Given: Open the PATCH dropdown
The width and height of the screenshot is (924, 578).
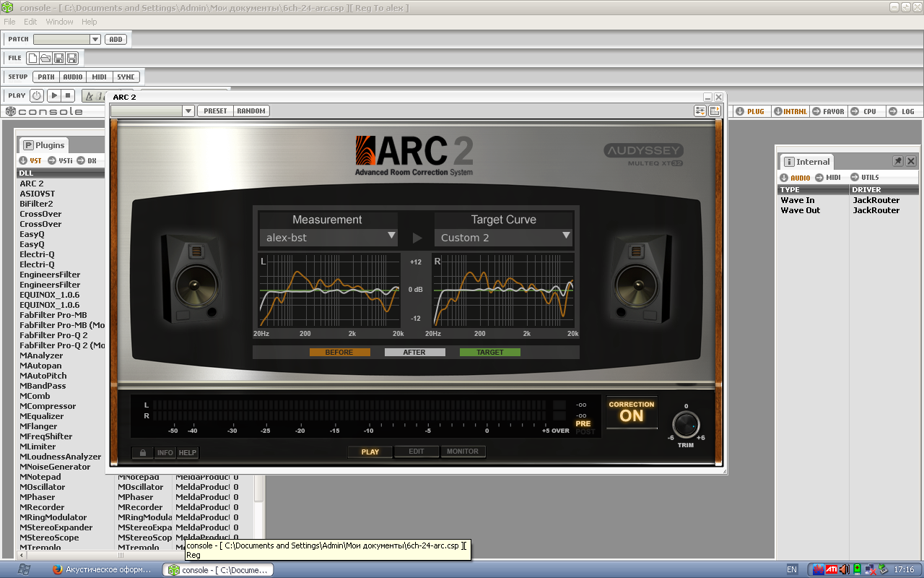Looking at the screenshot, I should 95,39.
